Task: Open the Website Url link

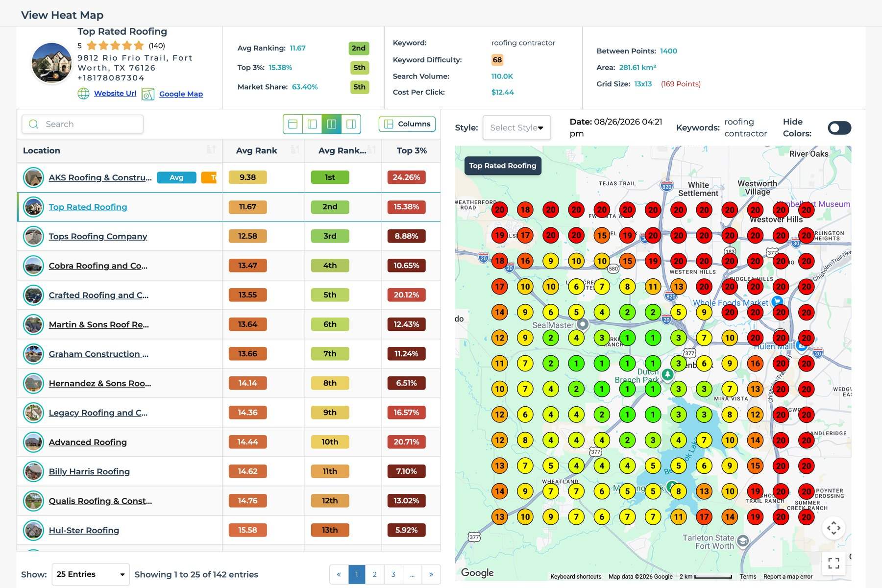Action: pyautogui.click(x=115, y=93)
